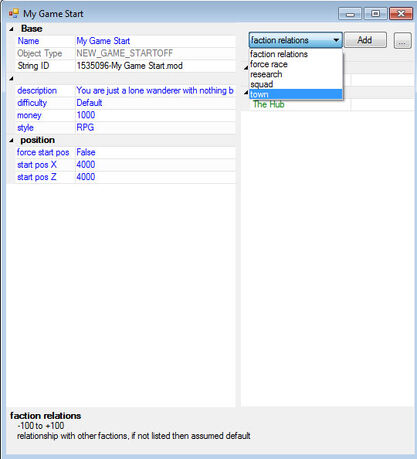Screen dimensions: 417x459
Task: Select 'force race' in the dropdown list
Action: pyautogui.click(x=296, y=64)
